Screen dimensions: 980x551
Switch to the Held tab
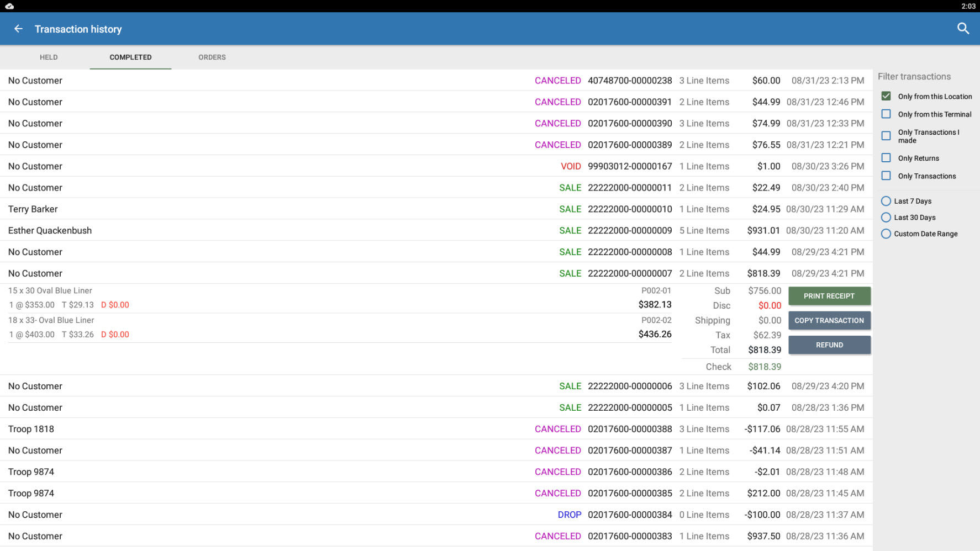pyautogui.click(x=49, y=57)
